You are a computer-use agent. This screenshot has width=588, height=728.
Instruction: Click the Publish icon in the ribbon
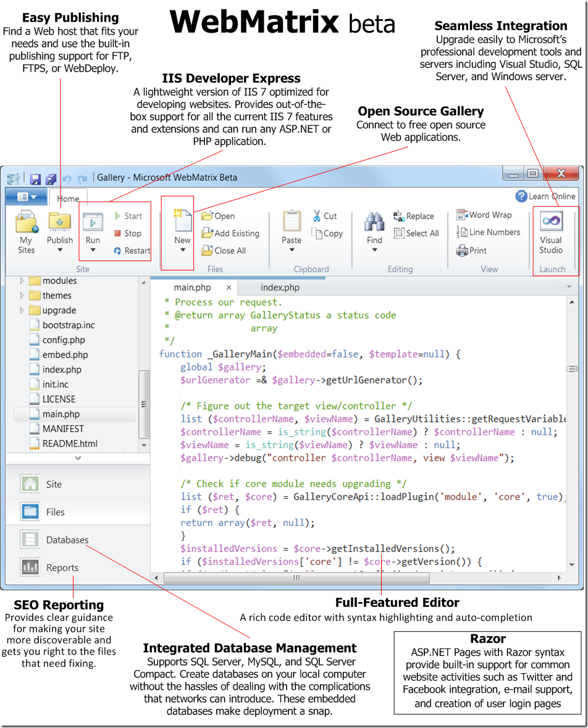click(x=59, y=223)
